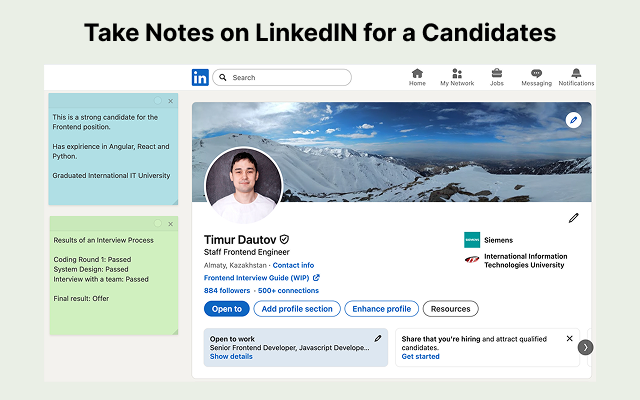Click the magnifier icon in Search
This screenshot has height=400, width=640.
pyautogui.click(x=223, y=77)
